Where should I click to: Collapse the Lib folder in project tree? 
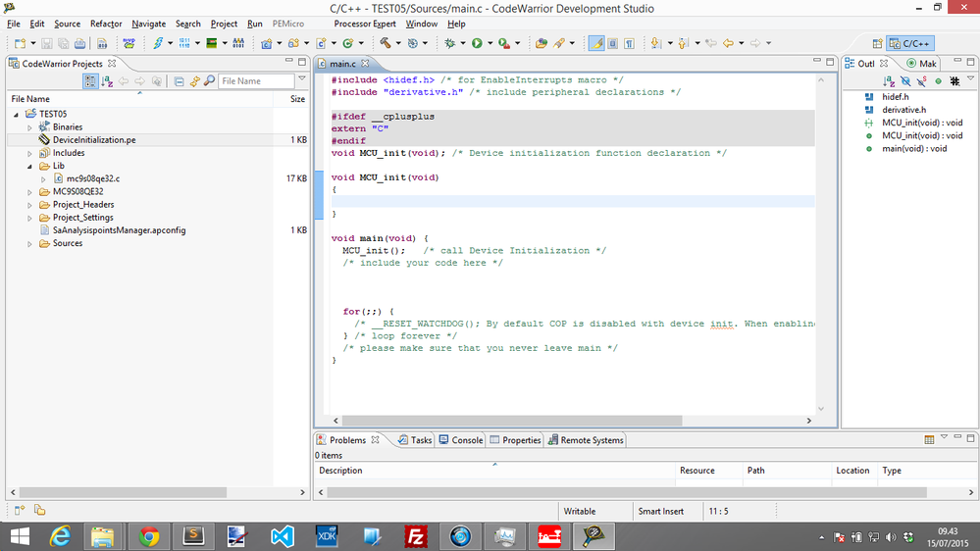click(x=30, y=166)
